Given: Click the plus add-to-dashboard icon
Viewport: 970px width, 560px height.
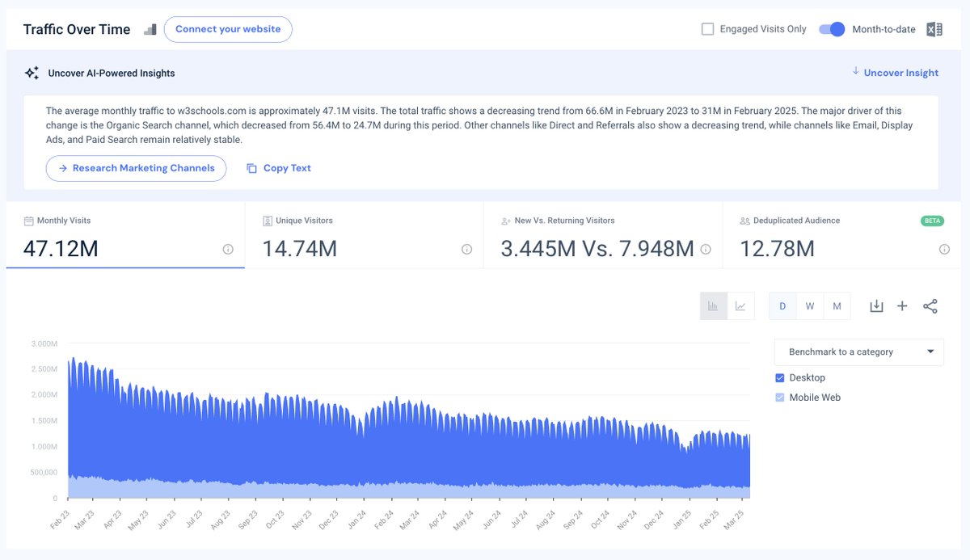Looking at the screenshot, I should tap(903, 306).
